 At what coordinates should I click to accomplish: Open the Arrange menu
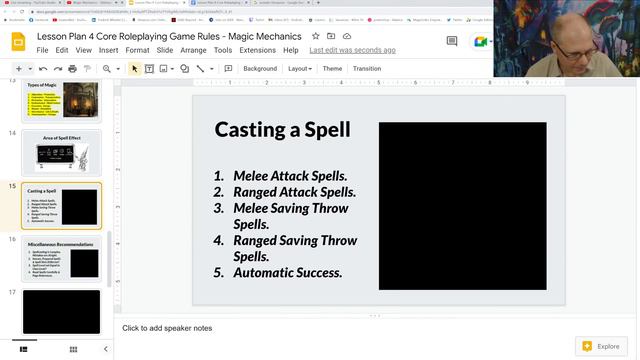click(x=193, y=50)
